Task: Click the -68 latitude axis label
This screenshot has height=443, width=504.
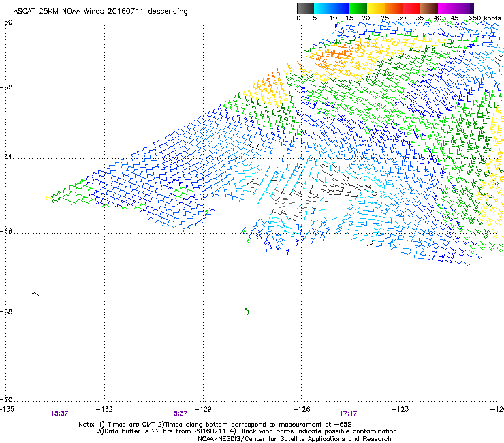Action: point(6,312)
